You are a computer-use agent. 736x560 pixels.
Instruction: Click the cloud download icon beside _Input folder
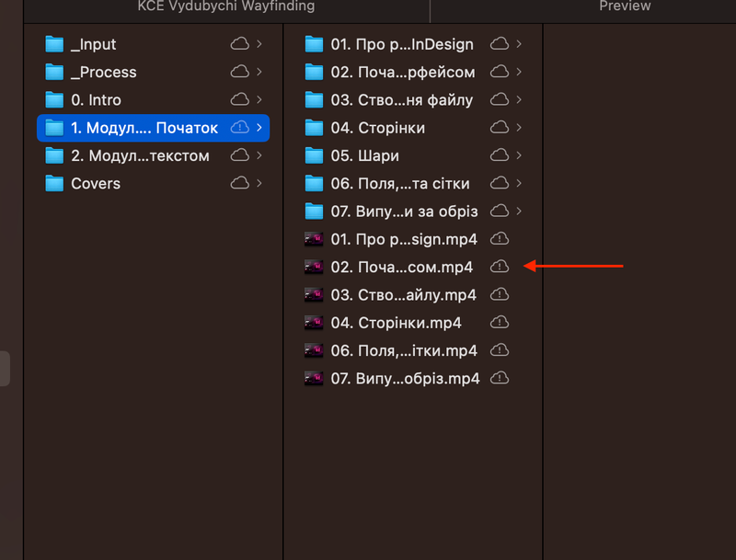pyautogui.click(x=241, y=43)
